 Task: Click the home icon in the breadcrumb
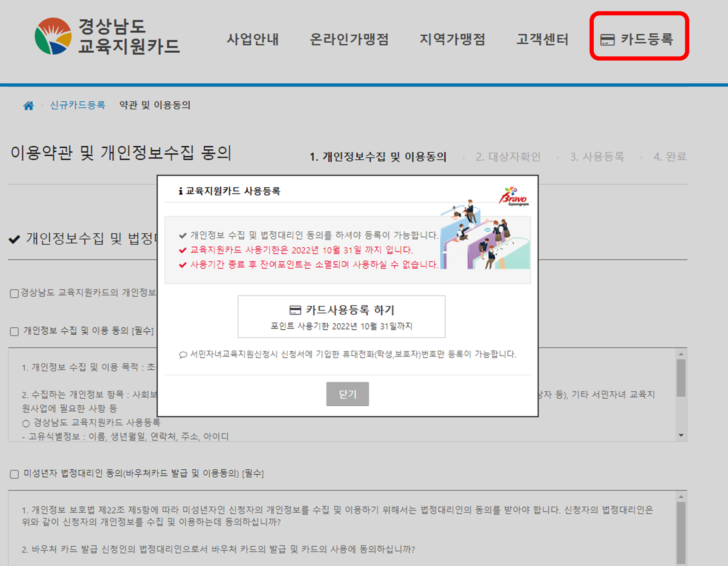[29, 105]
